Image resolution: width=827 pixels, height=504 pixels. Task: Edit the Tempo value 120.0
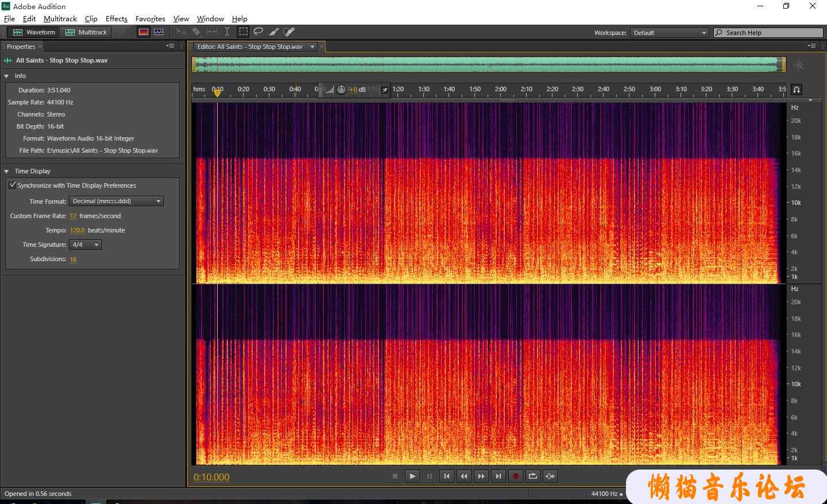tap(77, 230)
